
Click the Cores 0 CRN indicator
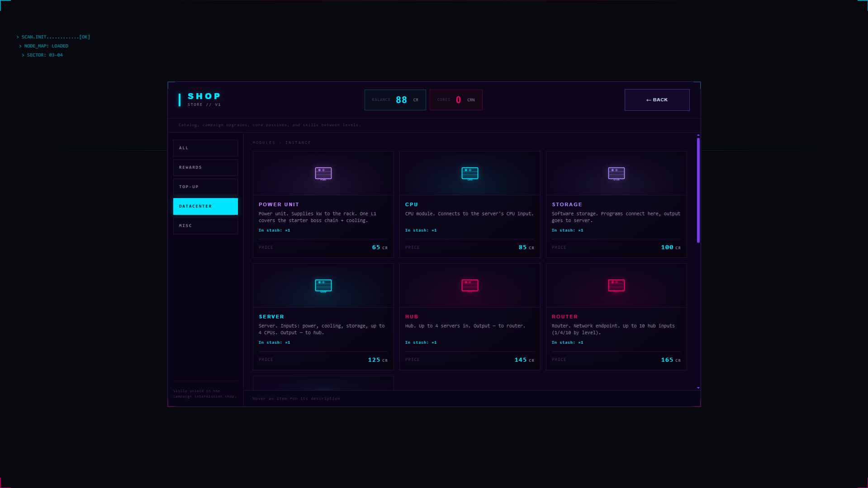(456, 100)
